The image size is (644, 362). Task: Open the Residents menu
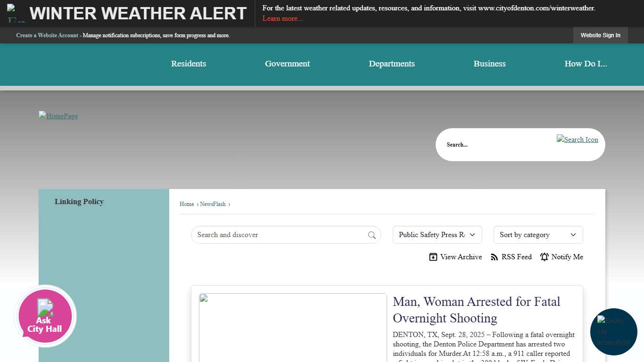189,64
